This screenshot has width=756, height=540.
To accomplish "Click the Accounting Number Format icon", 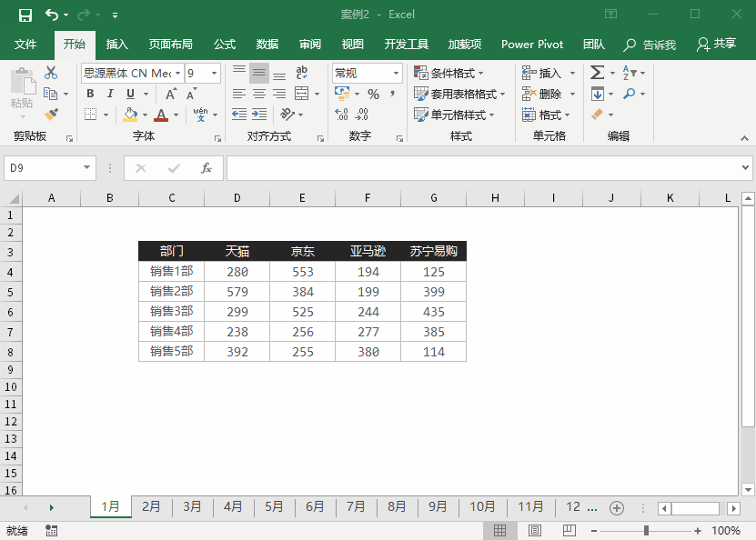I will point(342,94).
